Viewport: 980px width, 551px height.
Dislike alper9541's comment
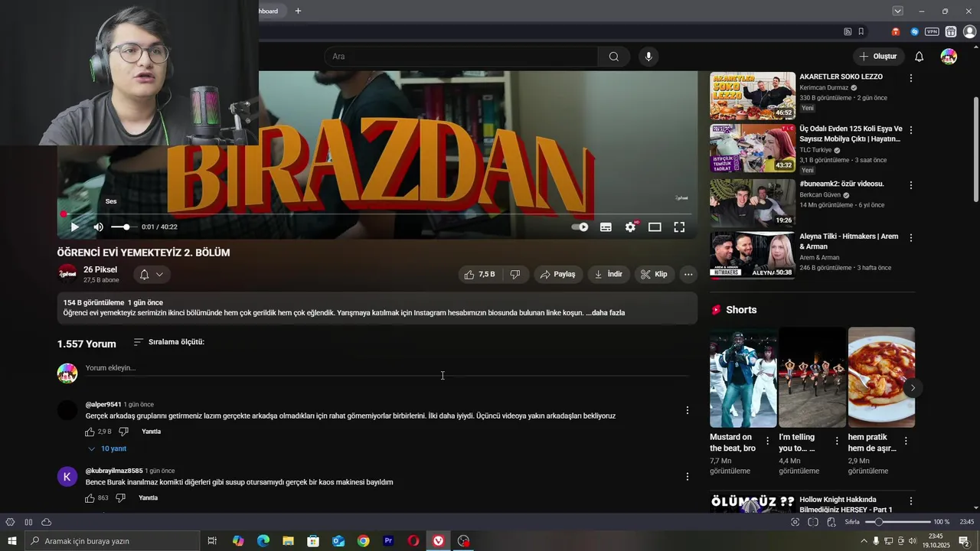point(123,432)
